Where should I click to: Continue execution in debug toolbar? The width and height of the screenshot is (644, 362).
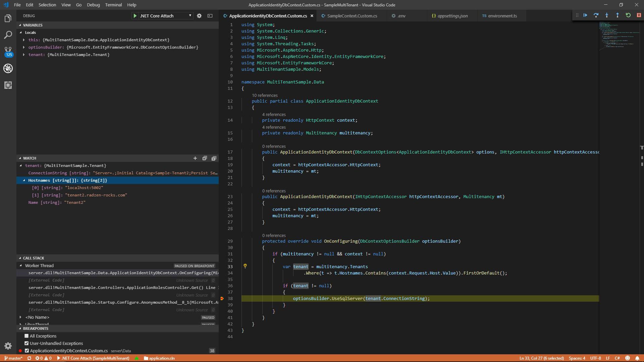[x=585, y=15]
